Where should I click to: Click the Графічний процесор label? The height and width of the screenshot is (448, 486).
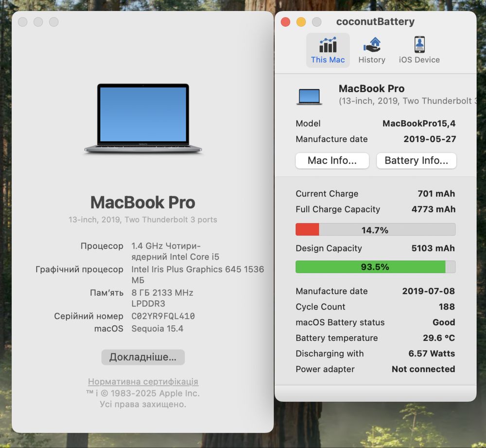coord(79,270)
